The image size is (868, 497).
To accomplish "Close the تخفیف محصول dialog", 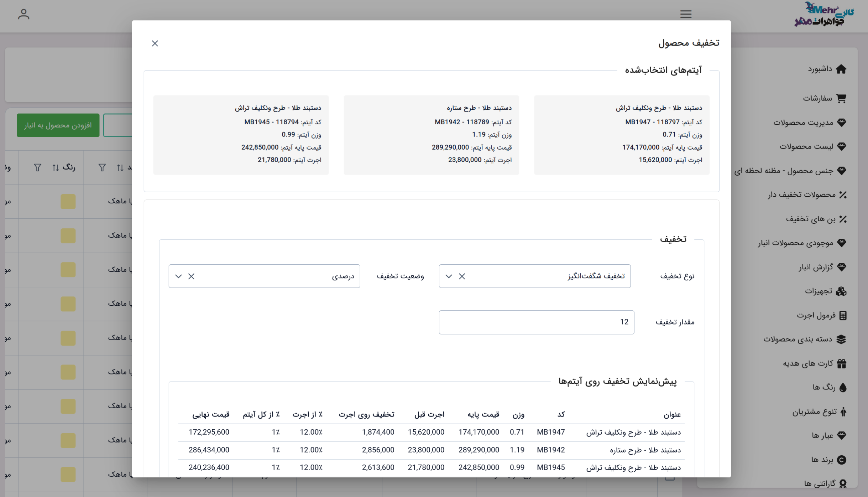I will tap(155, 43).
